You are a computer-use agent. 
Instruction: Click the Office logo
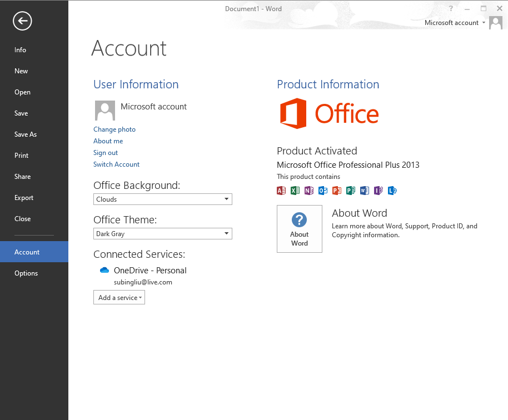coord(329,113)
